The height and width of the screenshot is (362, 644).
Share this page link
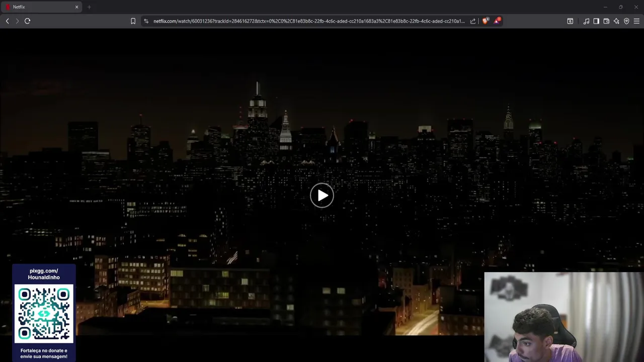click(473, 21)
